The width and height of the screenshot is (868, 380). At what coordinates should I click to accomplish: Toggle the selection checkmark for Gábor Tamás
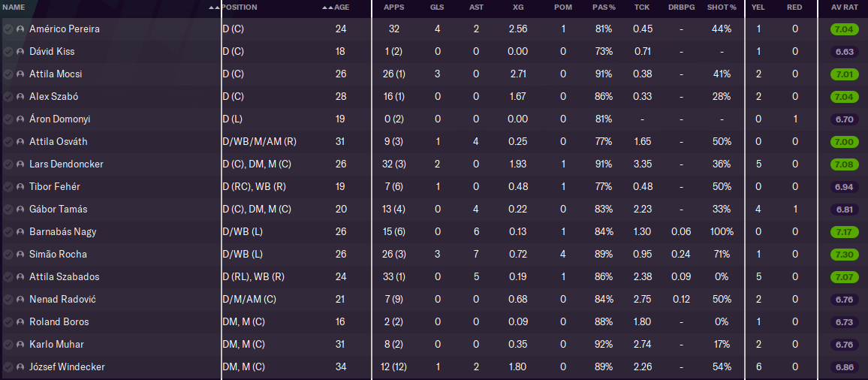pos(8,210)
